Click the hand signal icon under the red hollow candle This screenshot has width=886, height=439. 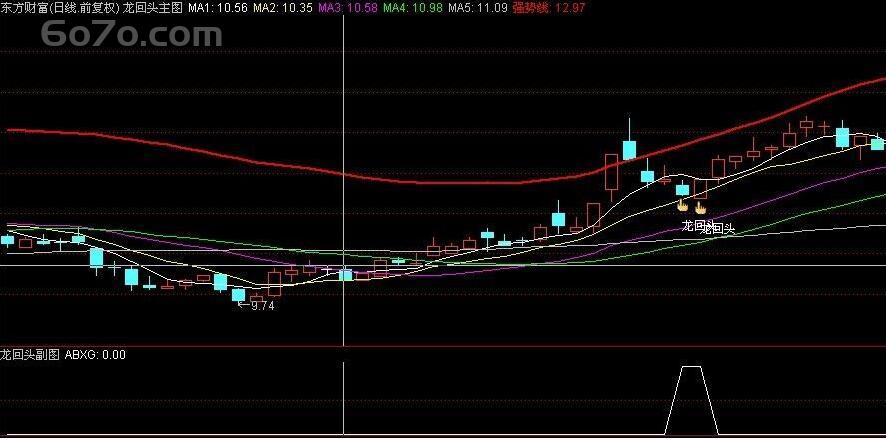tap(701, 207)
